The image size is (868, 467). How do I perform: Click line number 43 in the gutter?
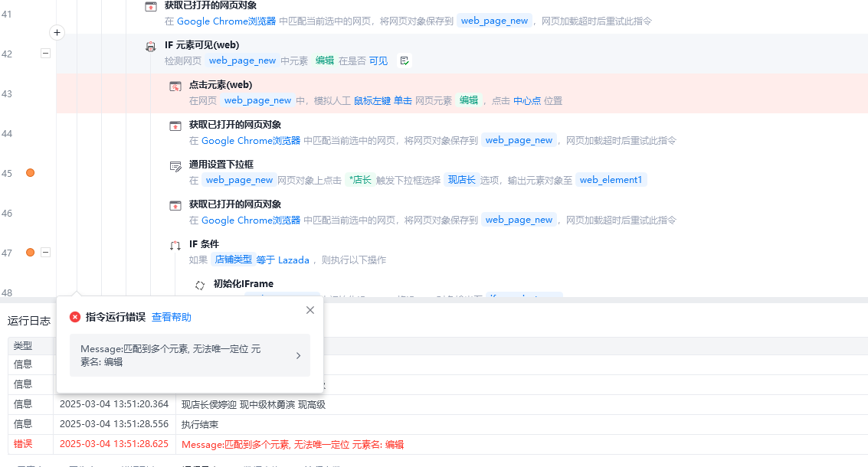[x=7, y=94]
